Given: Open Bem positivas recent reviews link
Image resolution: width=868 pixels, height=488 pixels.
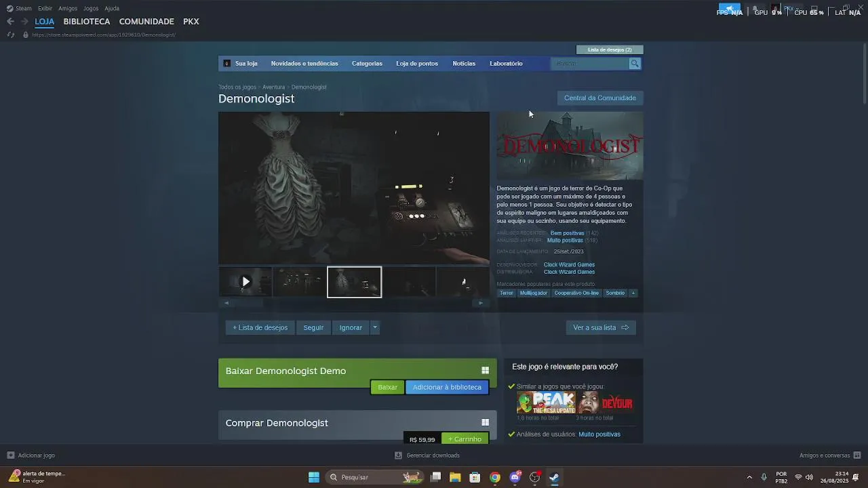Looking at the screenshot, I should [567, 233].
